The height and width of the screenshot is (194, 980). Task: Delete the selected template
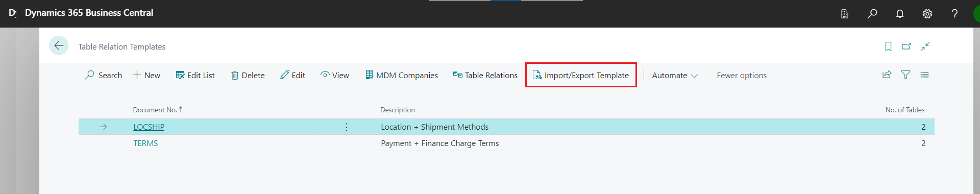pos(248,75)
